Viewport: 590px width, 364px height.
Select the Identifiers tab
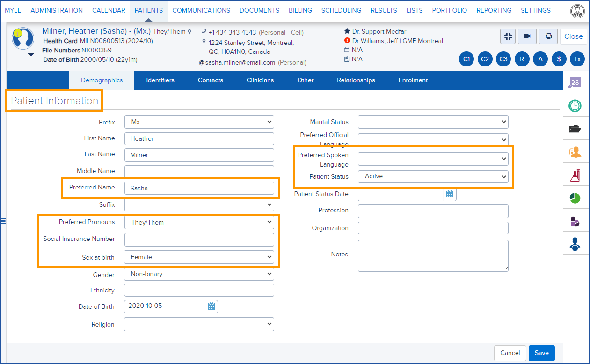tap(160, 80)
